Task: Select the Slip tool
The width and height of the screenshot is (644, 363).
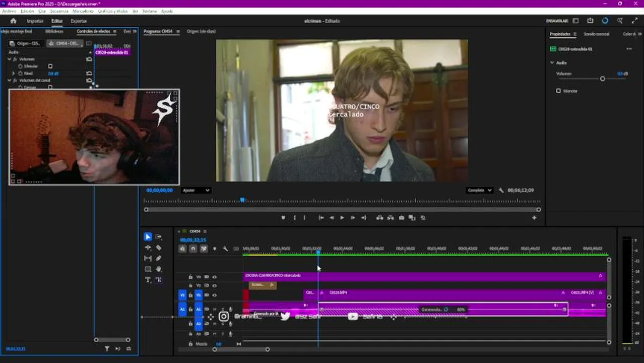Action: tap(148, 258)
